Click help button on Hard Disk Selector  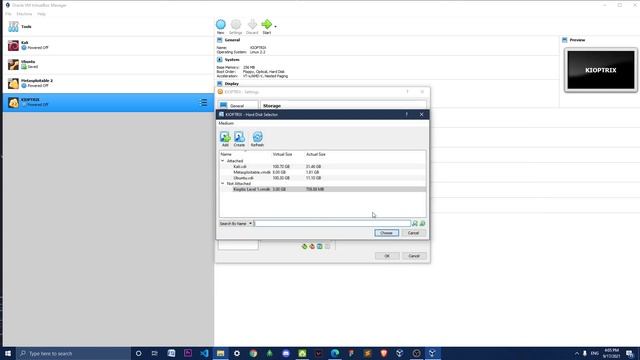[x=407, y=115]
